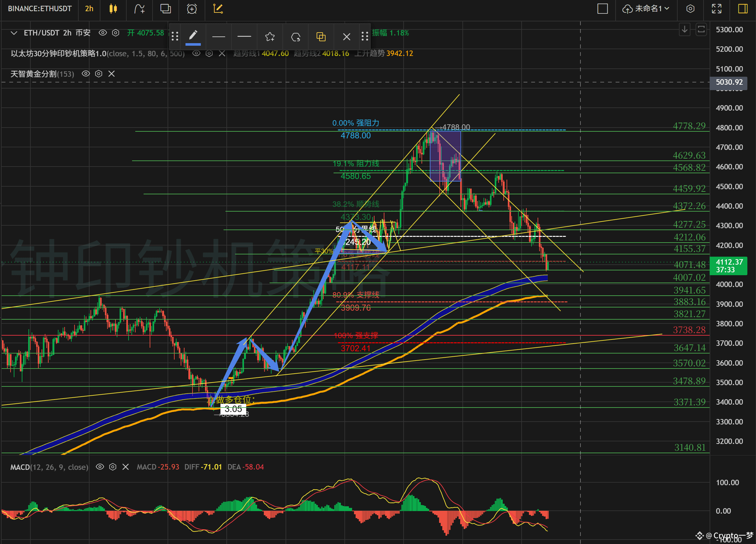Click the current price label 4112.37
The image size is (756, 544).
click(729, 266)
